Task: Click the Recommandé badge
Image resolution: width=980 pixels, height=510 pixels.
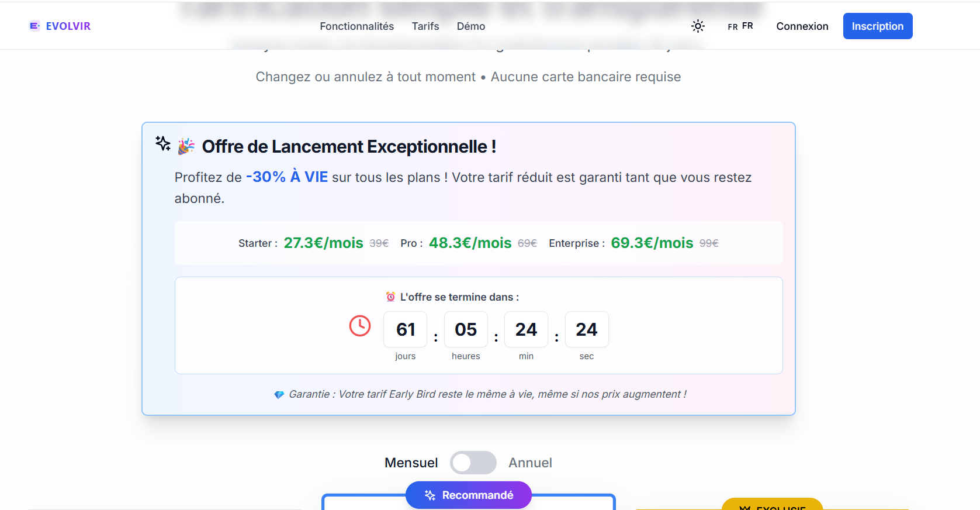Action: tap(468, 495)
